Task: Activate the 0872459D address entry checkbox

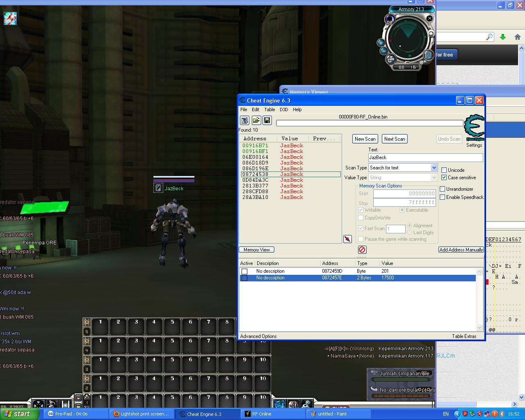Action: click(x=244, y=272)
